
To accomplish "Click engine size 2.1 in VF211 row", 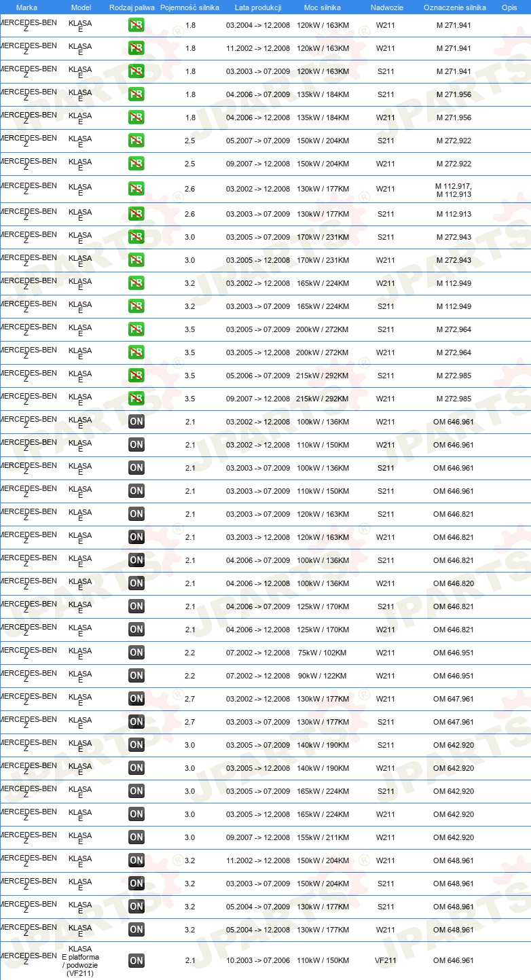I will pyautogui.click(x=190, y=961).
